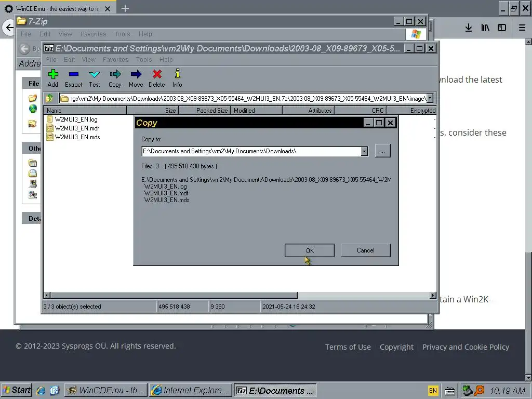
Task: Click the Info toolbar icon
Action: 178,74
